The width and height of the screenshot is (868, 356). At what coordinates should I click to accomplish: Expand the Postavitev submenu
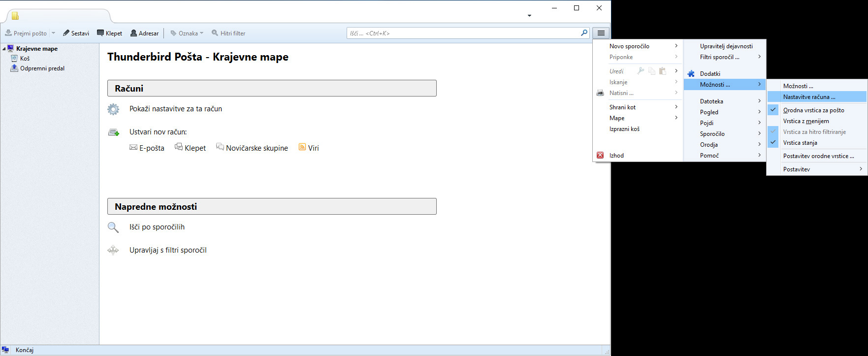coord(861,169)
